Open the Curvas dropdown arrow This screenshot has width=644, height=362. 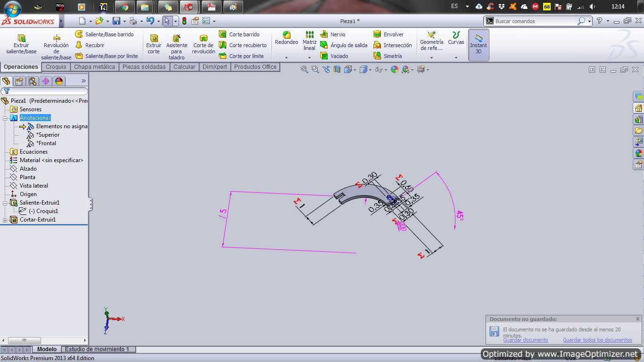[456, 58]
